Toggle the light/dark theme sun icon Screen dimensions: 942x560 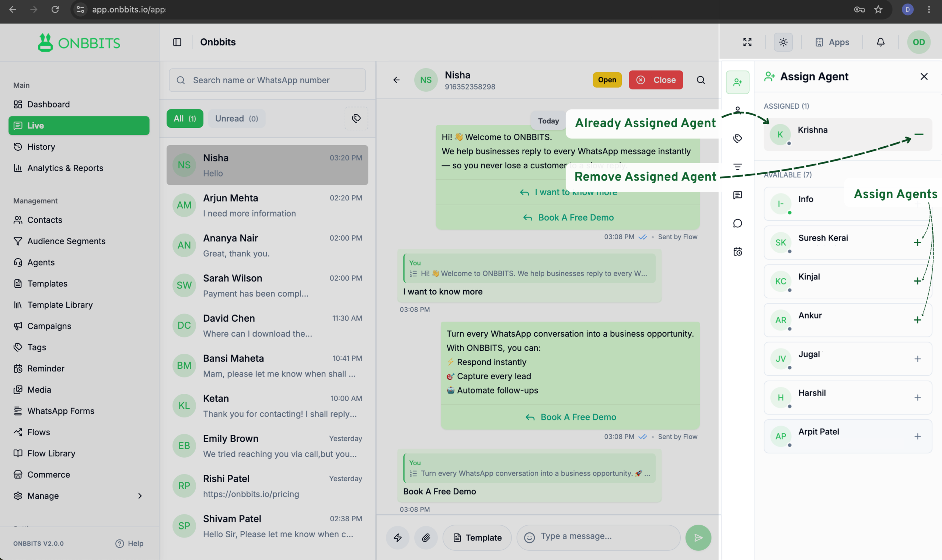[x=783, y=42]
